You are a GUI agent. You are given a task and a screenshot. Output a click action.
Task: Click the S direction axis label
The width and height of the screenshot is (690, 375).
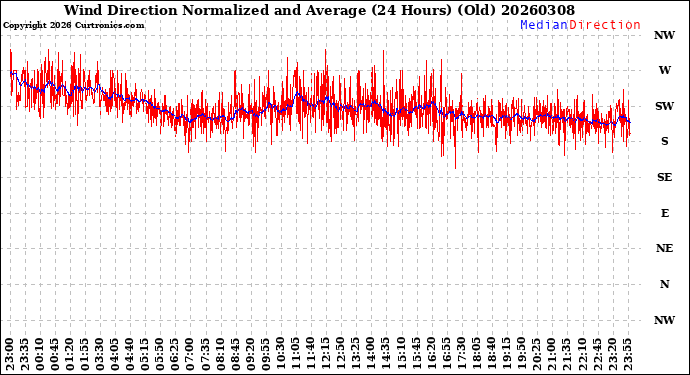pos(664,141)
